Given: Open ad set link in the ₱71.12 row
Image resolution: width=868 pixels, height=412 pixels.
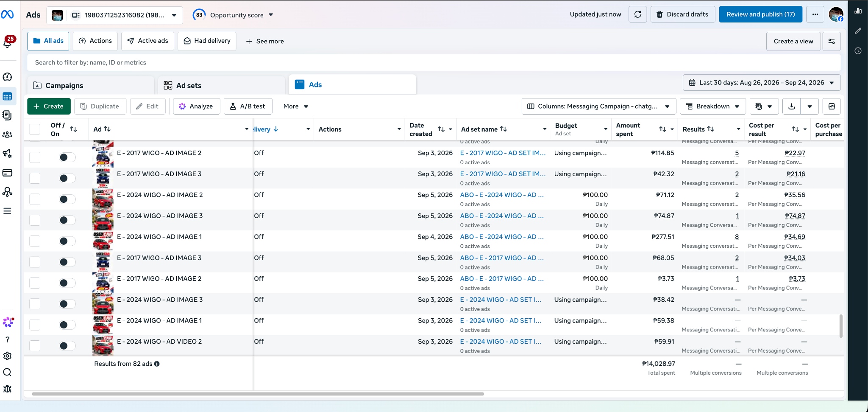Looking at the screenshot, I should pos(502,195).
